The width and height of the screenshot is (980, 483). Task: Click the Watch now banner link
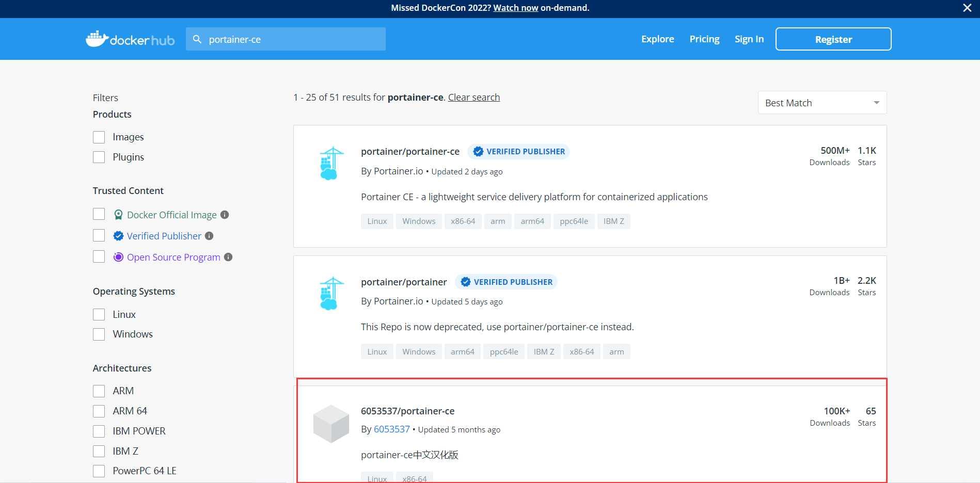coord(515,8)
